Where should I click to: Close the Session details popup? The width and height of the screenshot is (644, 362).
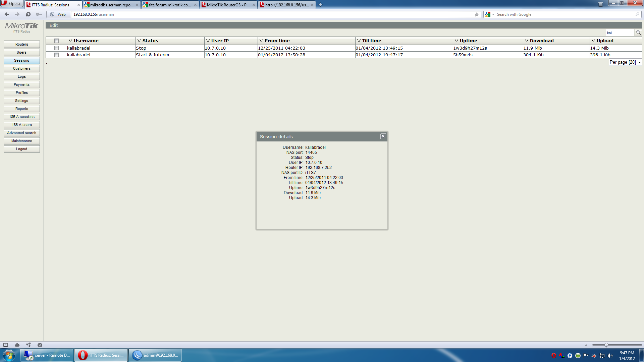pos(383,136)
